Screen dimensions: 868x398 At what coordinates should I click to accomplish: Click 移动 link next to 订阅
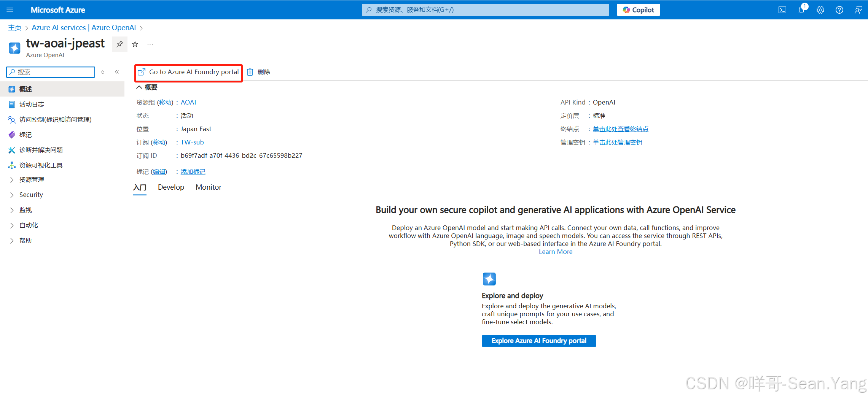tap(159, 142)
